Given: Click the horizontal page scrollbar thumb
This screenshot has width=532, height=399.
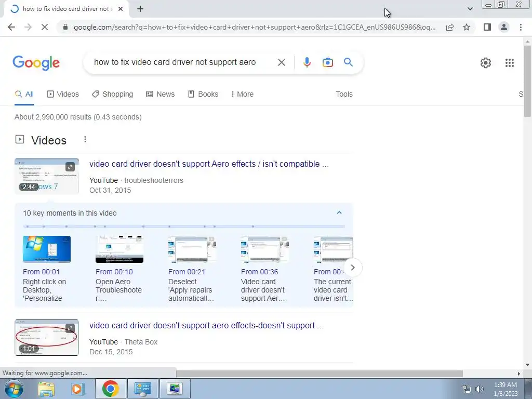Looking at the screenshot, I should (320, 374).
